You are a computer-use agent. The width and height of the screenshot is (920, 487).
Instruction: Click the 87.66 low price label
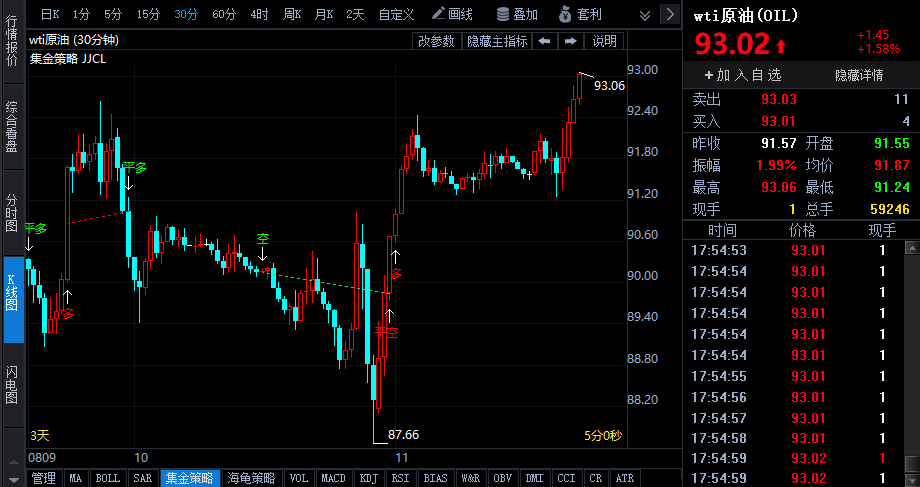pos(404,435)
